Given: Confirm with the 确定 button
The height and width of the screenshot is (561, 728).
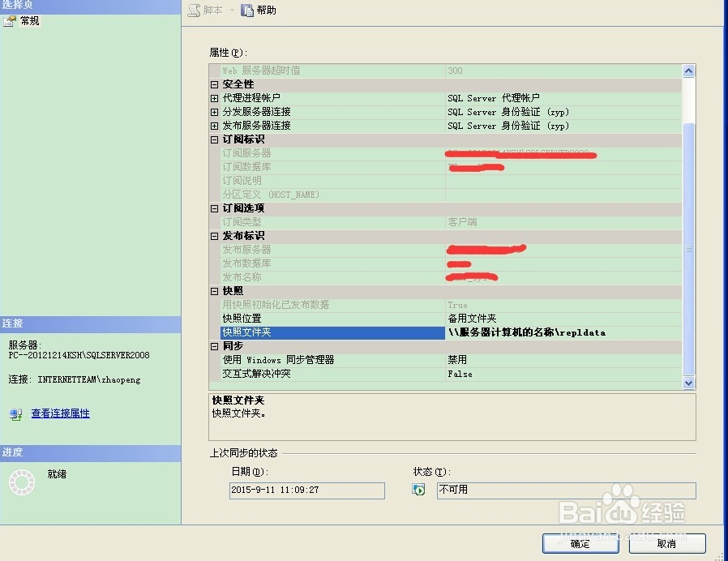Looking at the screenshot, I should [580, 543].
